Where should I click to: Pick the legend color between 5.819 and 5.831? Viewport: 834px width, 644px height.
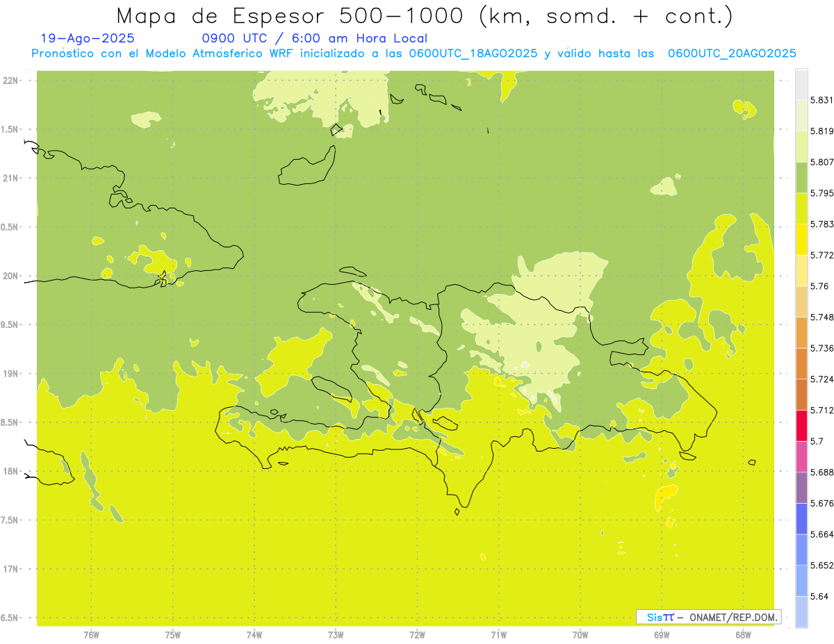pos(801,115)
